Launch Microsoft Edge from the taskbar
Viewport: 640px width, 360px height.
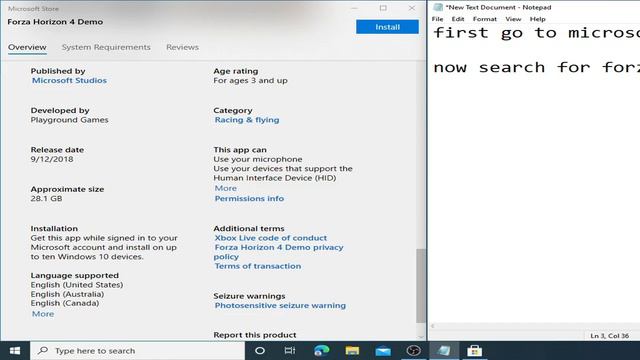pyautogui.click(x=321, y=351)
